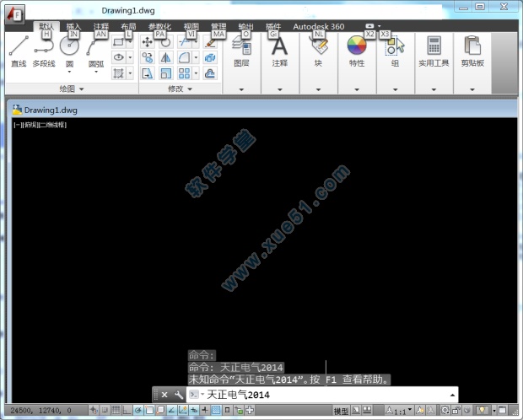Toggle grid display in status bar
The image size is (523, 420).
click(116, 411)
